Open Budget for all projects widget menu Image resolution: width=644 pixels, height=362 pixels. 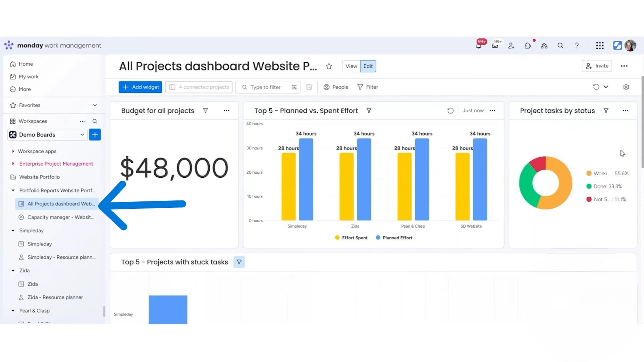click(227, 111)
